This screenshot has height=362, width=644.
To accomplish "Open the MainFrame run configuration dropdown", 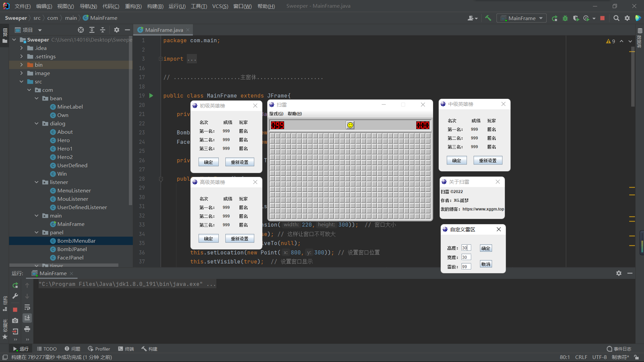I will (x=540, y=18).
